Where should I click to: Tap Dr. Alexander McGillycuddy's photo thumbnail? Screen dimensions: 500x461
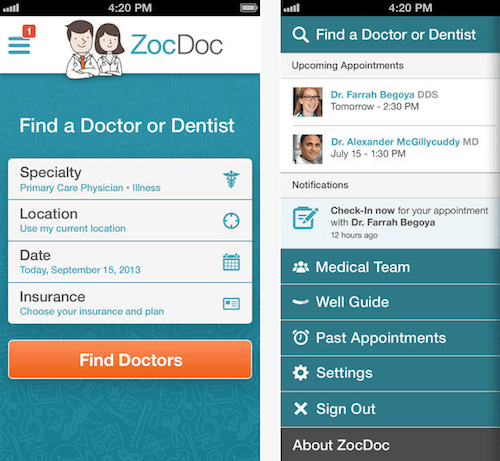pos(308,149)
